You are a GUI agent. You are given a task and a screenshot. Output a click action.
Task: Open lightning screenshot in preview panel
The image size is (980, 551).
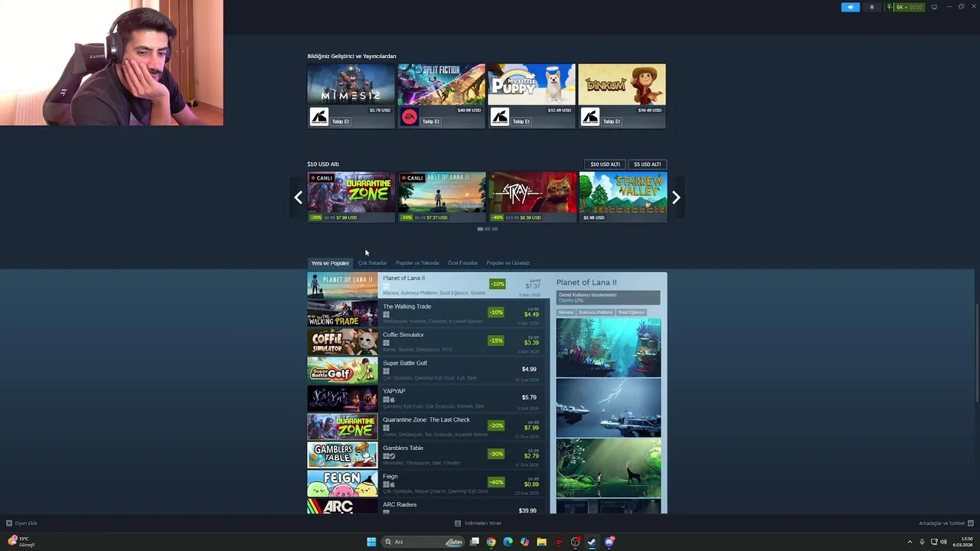pyautogui.click(x=608, y=408)
